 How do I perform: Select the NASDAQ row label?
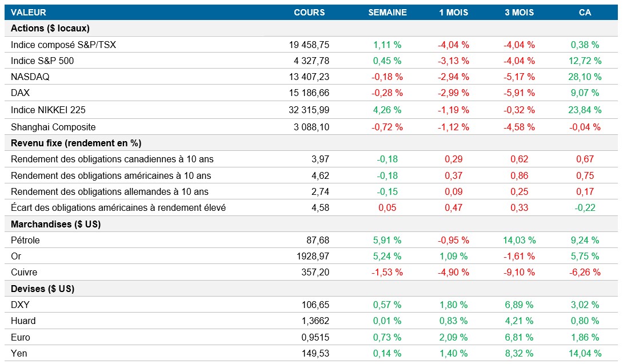click(30, 77)
